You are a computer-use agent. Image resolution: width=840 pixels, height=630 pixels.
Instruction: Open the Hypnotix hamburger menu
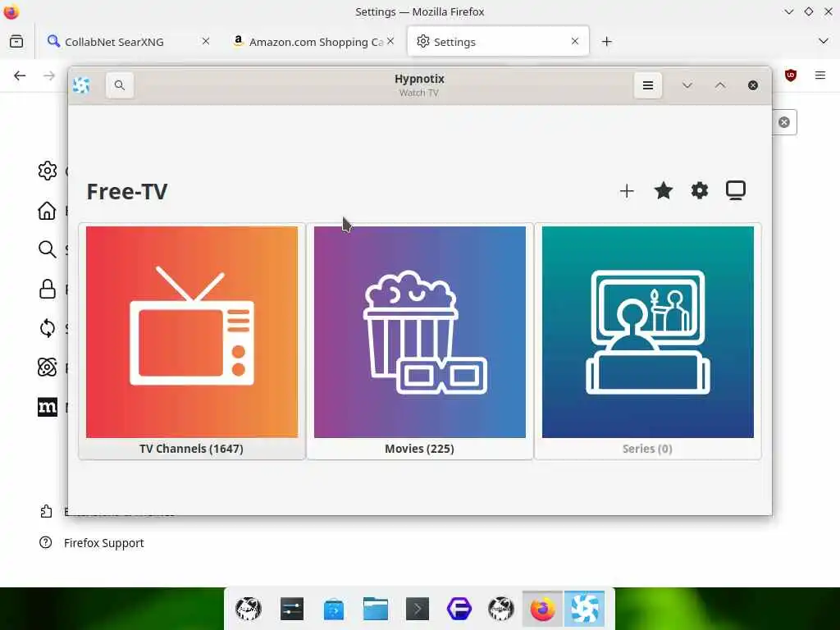point(648,85)
